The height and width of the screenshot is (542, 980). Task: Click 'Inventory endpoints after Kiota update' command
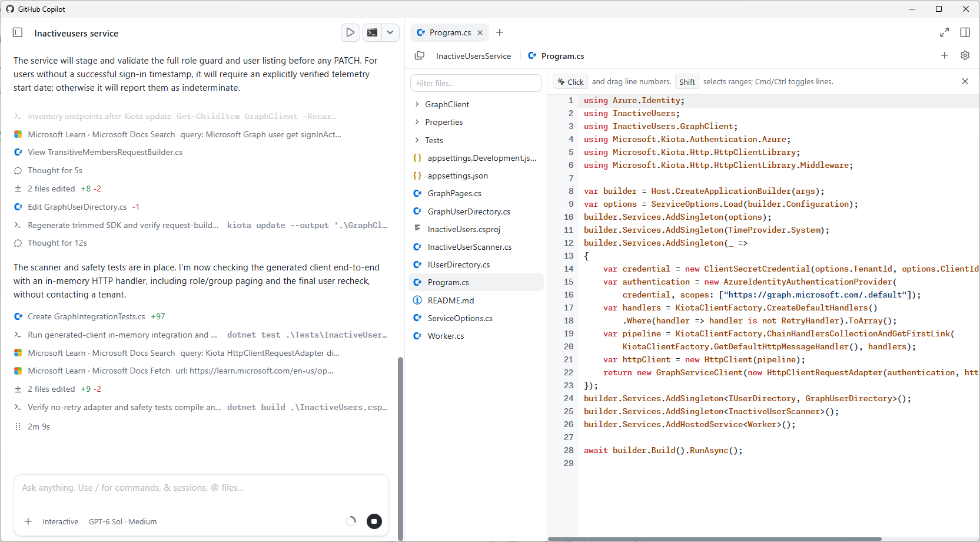click(x=175, y=116)
